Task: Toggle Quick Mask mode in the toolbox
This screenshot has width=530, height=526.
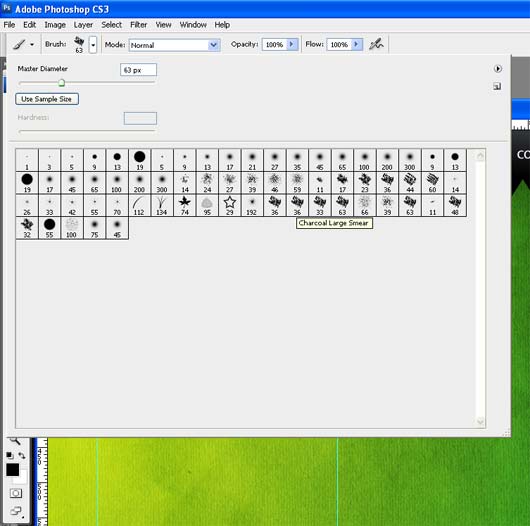Action: pos(16,494)
